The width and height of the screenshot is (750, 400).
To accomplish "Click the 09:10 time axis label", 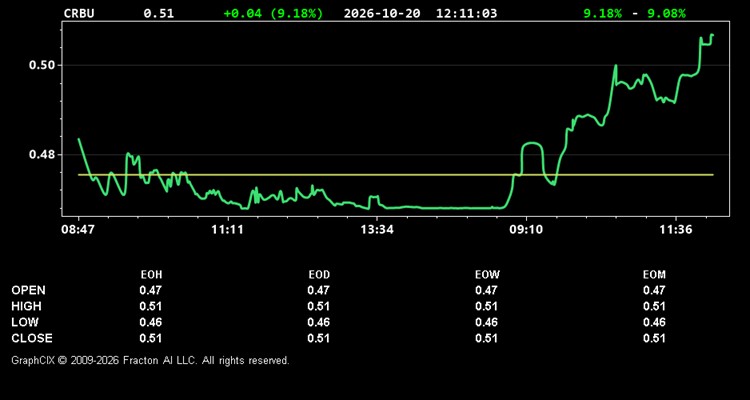I will tap(526, 230).
